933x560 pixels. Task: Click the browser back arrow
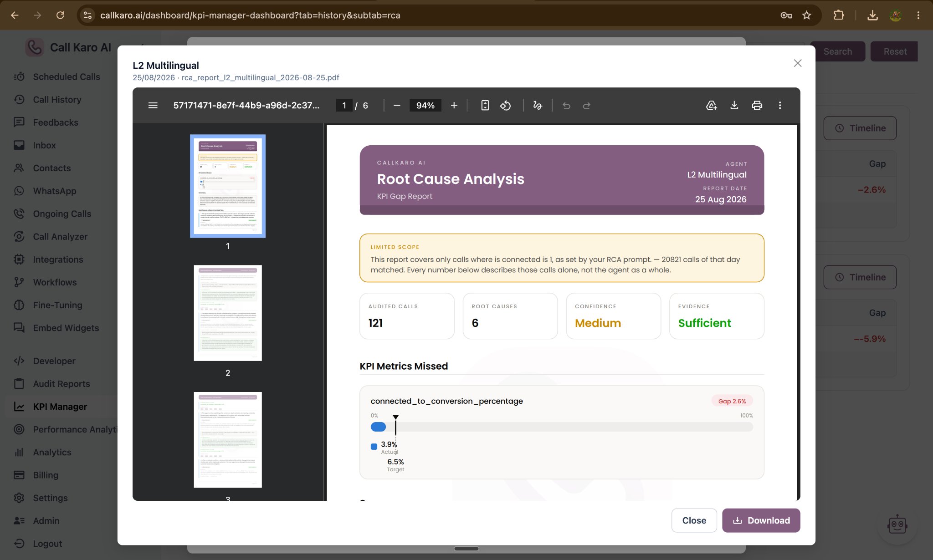click(15, 15)
